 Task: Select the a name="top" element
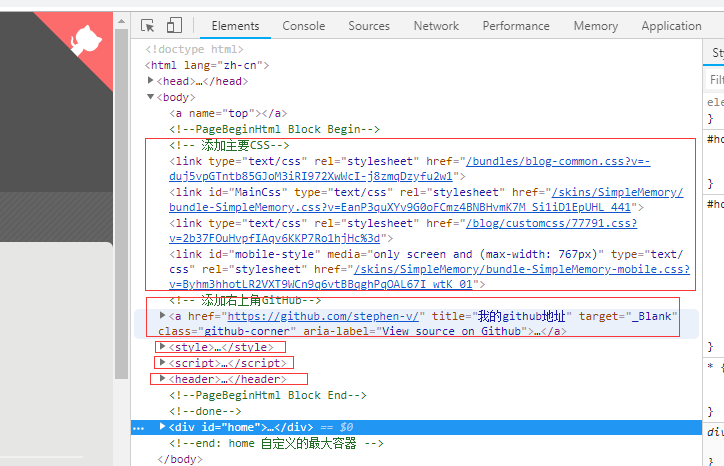click(x=228, y=113)
